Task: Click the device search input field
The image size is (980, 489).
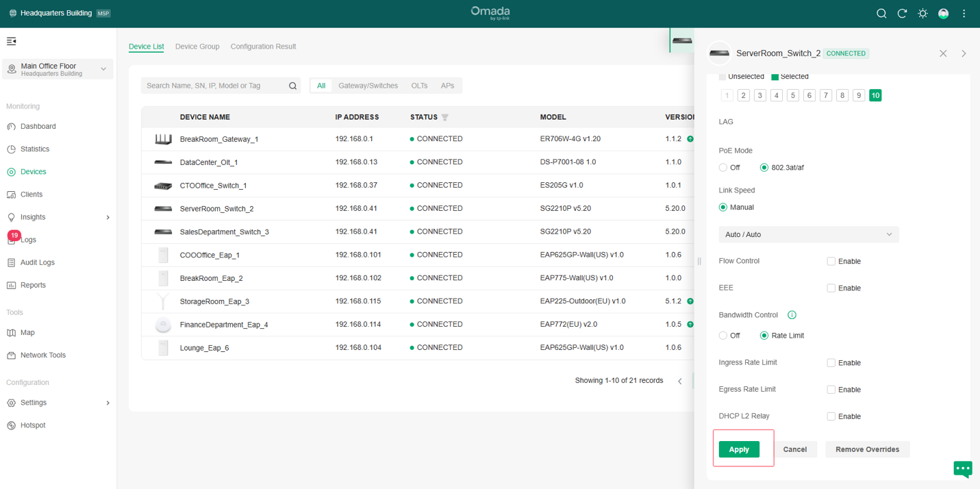Action: coord(216,86)
